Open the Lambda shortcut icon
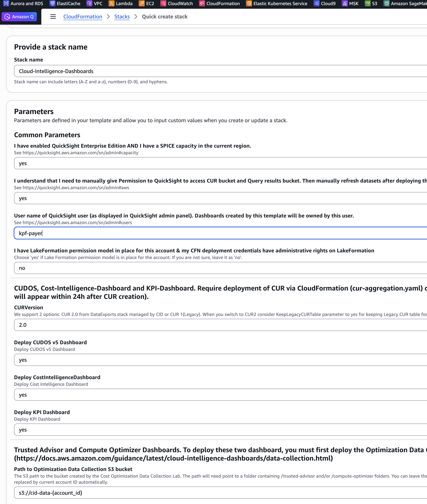 111,3
